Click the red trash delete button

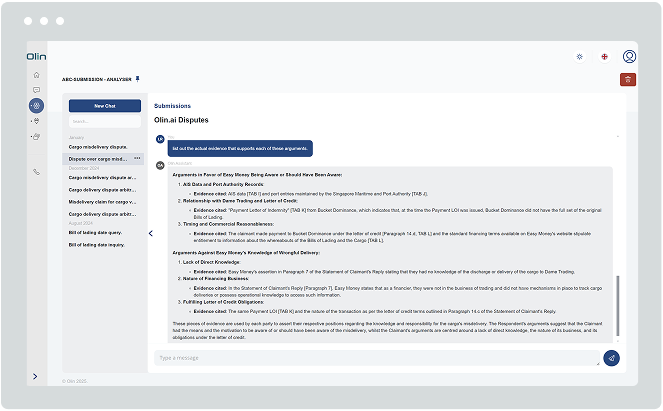pos(627,79)
